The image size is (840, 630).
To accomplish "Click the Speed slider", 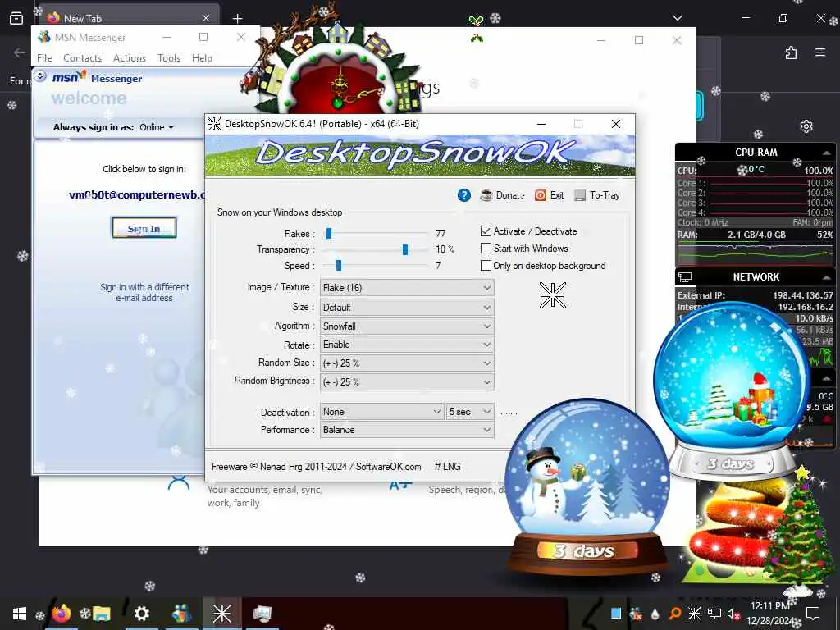I will (x=377, y=266).
